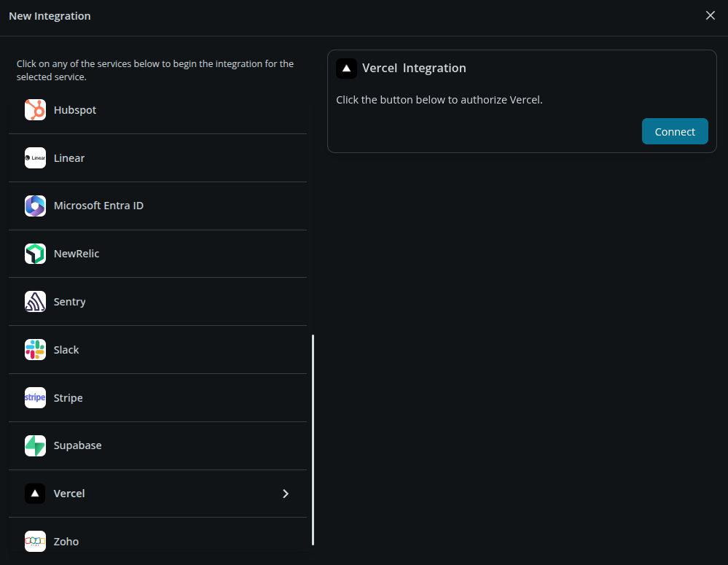Choose the NewRelic service label
This screenshot has width=728, height=565.
77,254
